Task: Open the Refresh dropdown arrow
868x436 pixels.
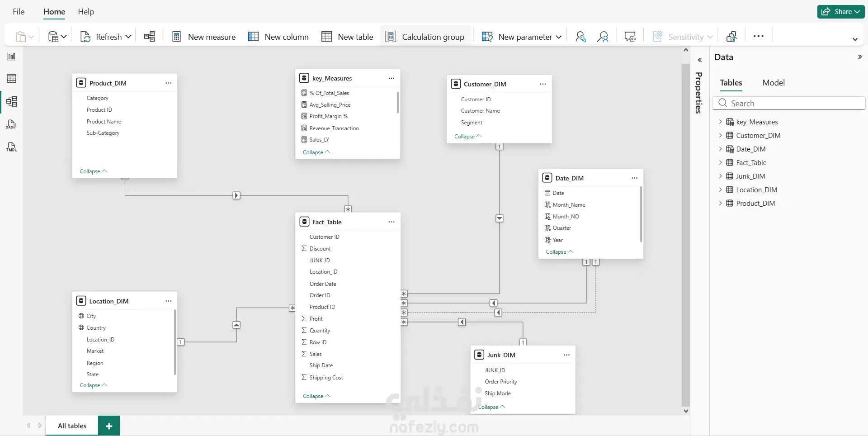Action: (128, 37)
